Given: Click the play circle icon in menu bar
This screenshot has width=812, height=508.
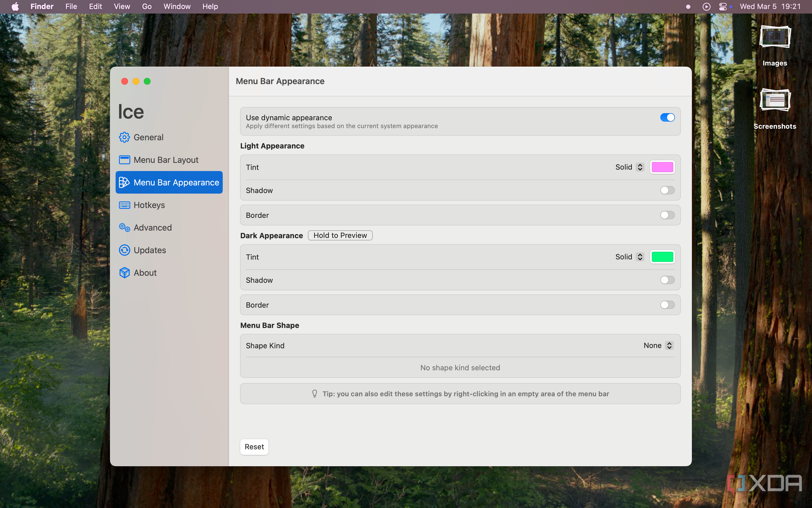Looking at the screenshot, I should click(706, 7).
